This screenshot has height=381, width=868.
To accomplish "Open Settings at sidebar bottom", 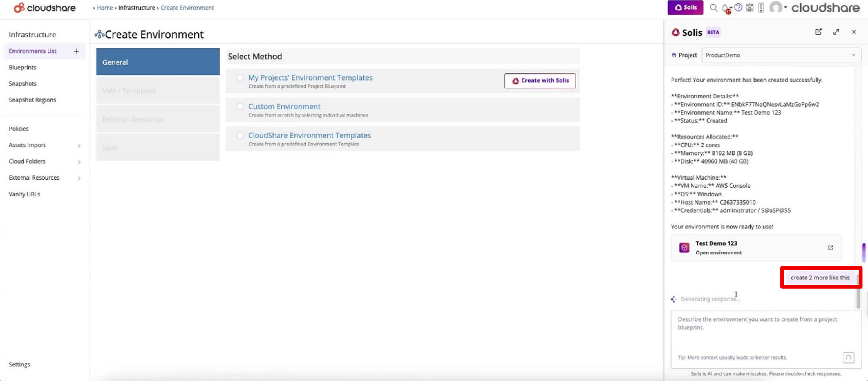I will tap(20, 364).
